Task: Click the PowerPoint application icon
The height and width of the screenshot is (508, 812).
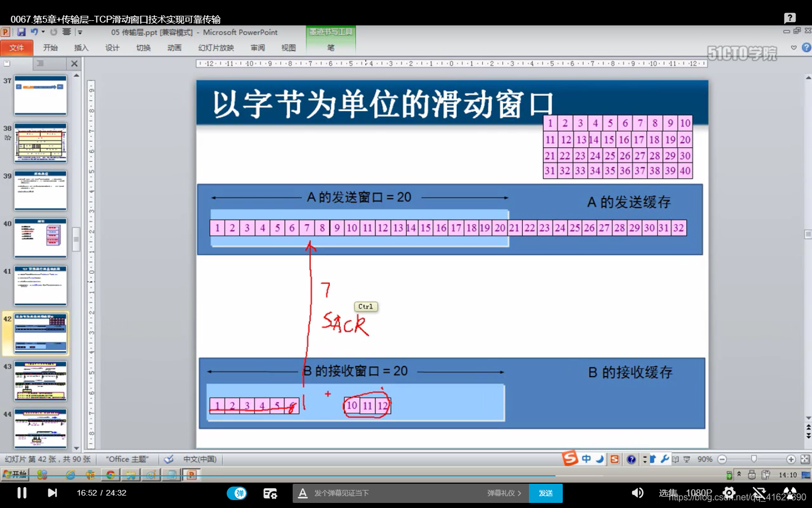Action: coord(6,32)
